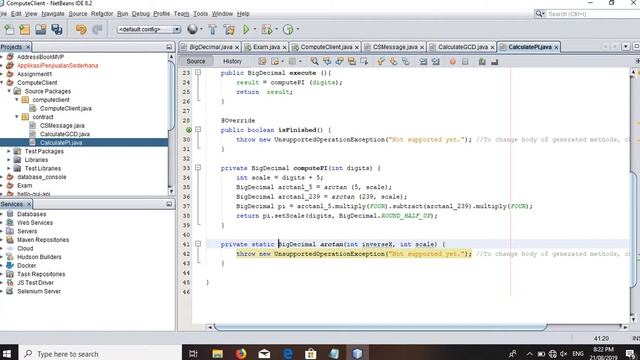This screenshot has width=640, height=360.
Task: Click the Profile Project icon
Action: [288, 29]
